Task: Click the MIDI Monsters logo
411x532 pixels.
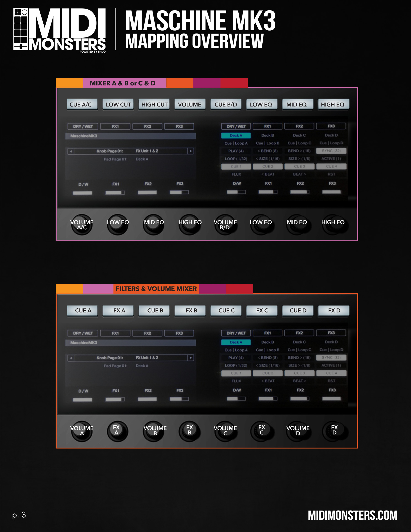Action: (x=60, y=29)
